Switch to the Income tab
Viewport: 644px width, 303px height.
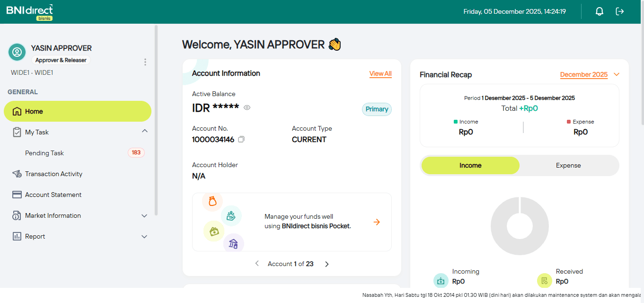pyautogui.click(x=470, y=165)
